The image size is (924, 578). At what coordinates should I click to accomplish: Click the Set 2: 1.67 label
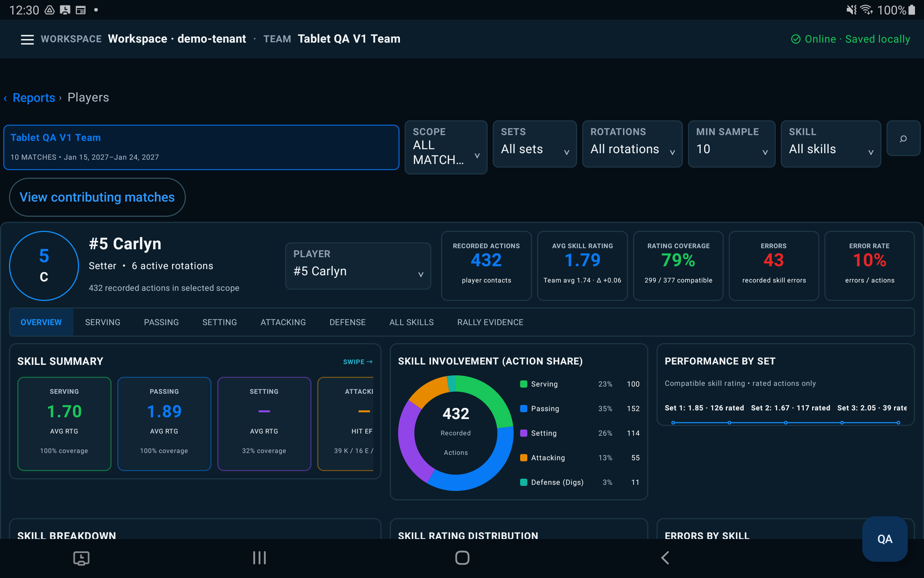790,408
